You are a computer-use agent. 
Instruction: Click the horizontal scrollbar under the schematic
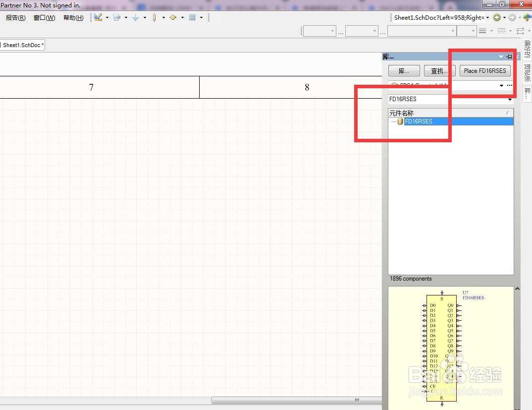(x=297, y=400)
